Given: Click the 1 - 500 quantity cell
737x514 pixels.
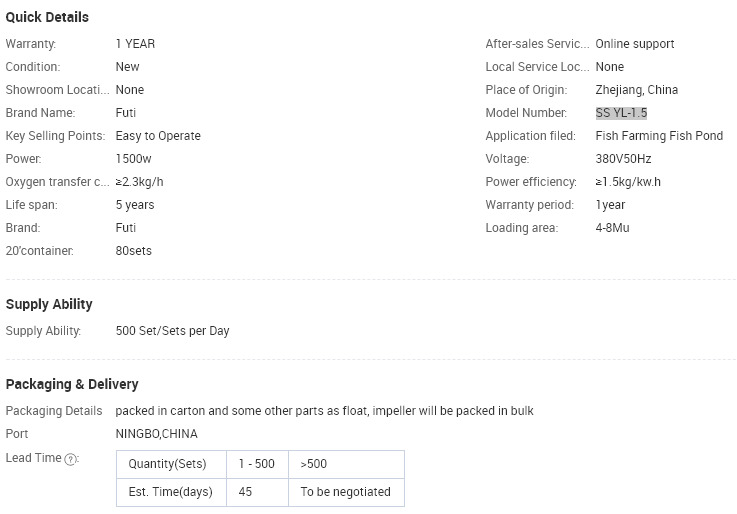Looking at the screenshot, I should coord(257,464).
